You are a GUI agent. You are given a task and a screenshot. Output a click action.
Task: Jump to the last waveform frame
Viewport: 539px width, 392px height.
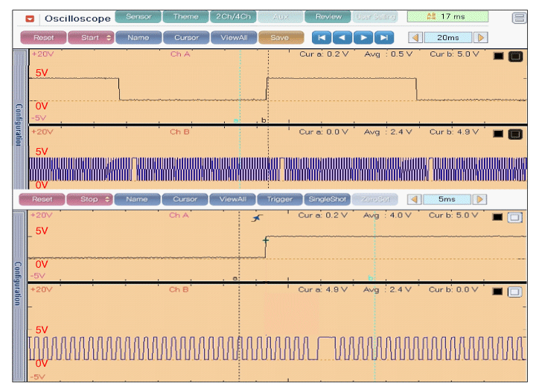click(x=383, y=37)
